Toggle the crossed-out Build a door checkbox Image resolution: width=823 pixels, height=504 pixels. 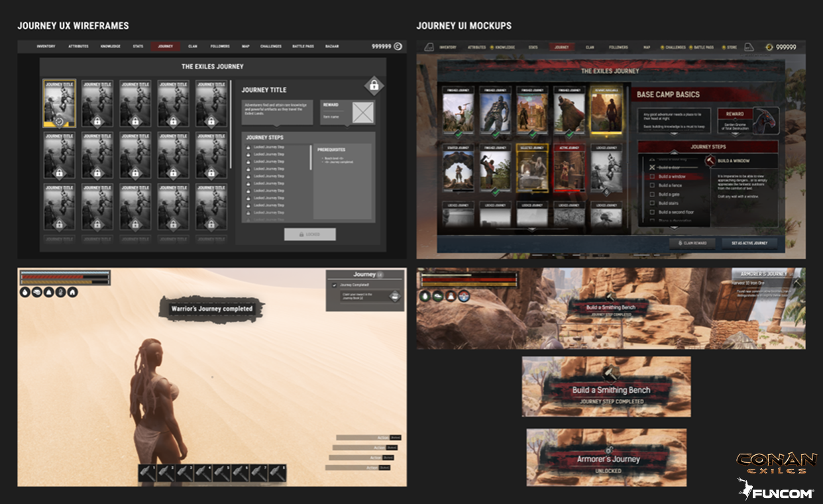tap(653, 168)
